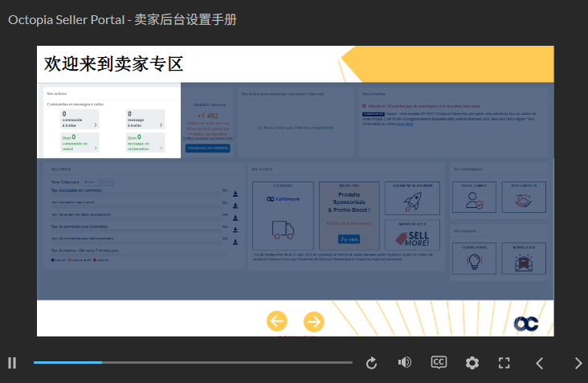Click the yellow left arrow on the slide

[x=277, y=321]
